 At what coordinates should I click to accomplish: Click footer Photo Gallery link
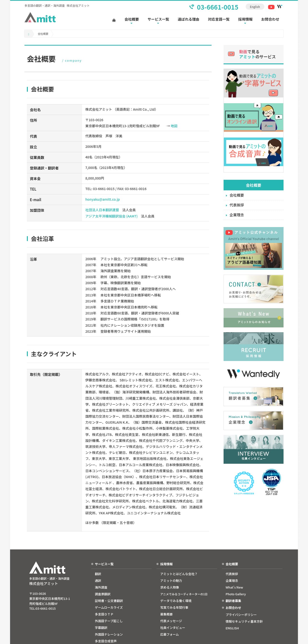pyautogui.click(x=236, y=594)
